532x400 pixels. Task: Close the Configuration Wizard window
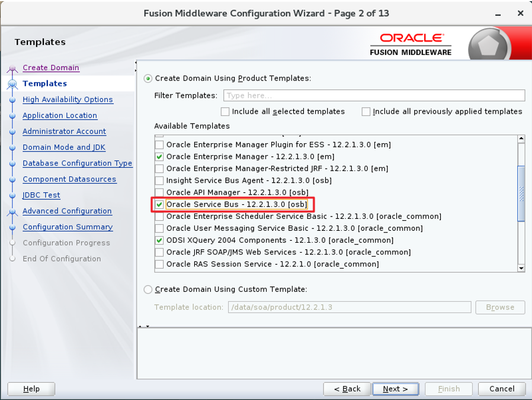click(x=521, y=13)
